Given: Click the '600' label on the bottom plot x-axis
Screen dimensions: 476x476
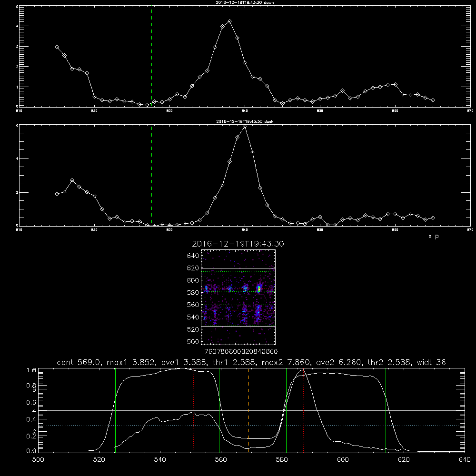Looking at the screenshot, I should [343, 460].
